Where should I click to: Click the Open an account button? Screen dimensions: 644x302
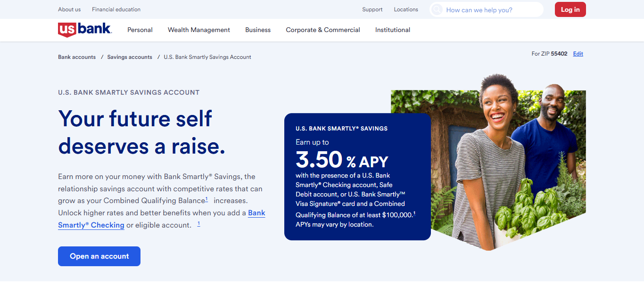pyautogui.click(x=99, y=256)
